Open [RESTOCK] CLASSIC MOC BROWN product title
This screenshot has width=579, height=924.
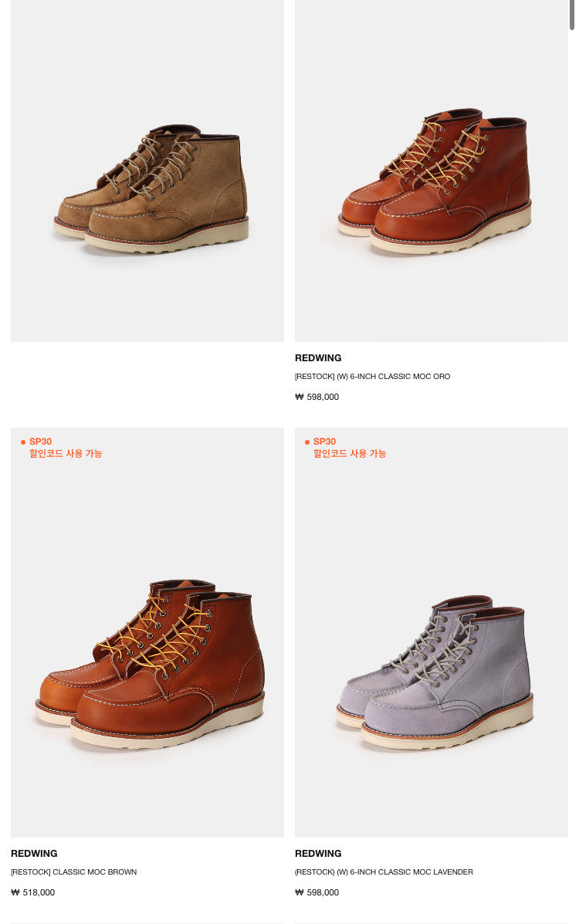[x=73, y=872]
